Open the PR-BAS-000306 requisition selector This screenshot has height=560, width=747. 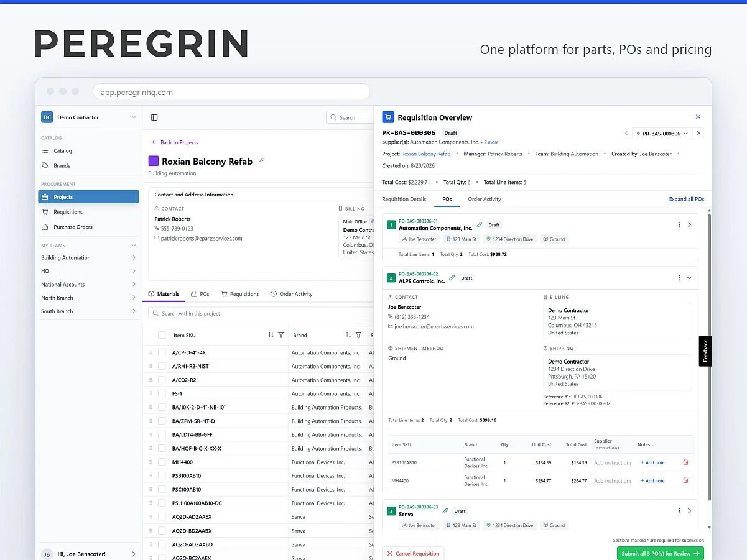(x=661, y=133)
